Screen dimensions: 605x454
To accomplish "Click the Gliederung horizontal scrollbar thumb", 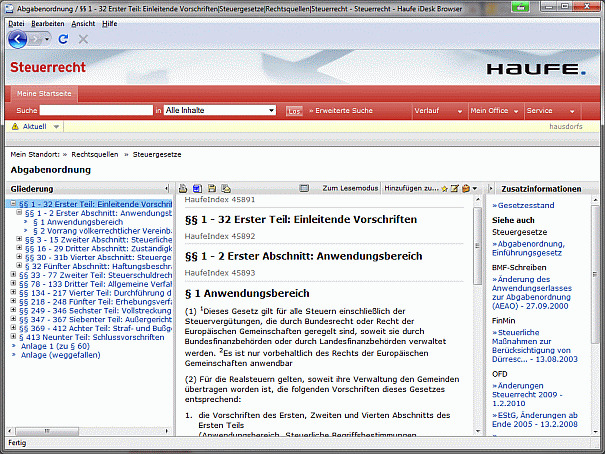I will pyautogui.click(x=47, y=431).
